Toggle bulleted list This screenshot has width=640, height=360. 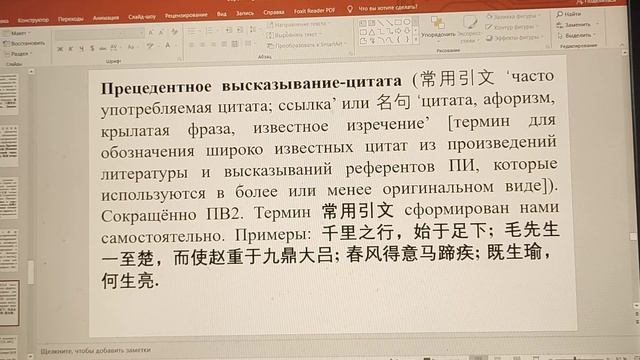pyautogui.click(x=192, y=31)
